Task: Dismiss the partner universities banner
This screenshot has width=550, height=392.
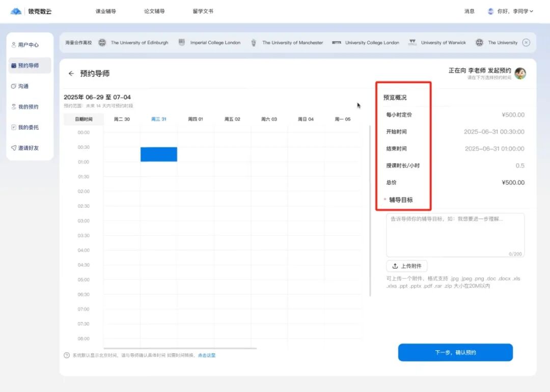Action: (526, 42)
